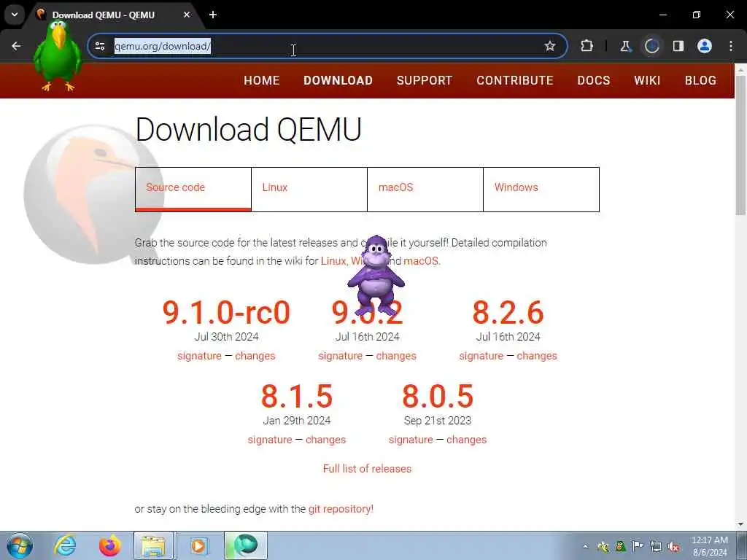
Task: Download version 8.1.5 source
Action: pos(297,397)
